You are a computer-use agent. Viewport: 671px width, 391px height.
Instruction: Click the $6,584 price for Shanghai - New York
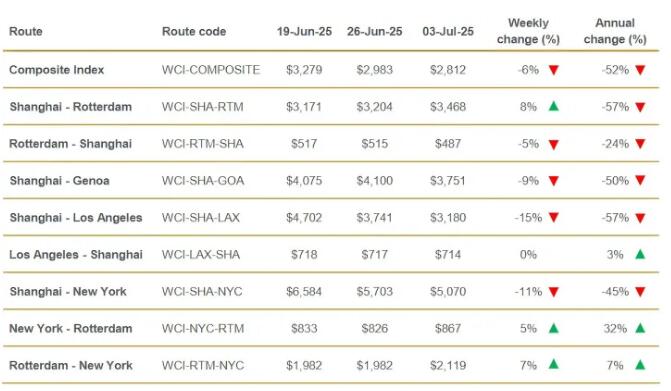click(304, 292)
